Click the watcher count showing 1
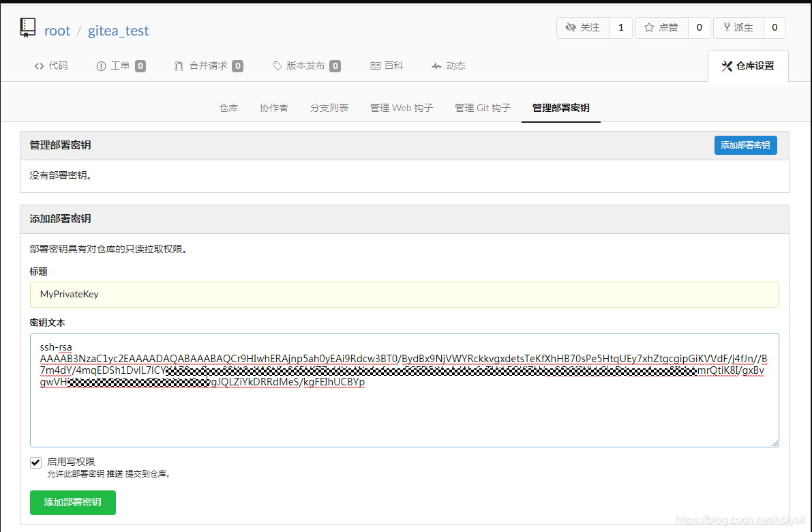 click(620, 27)
